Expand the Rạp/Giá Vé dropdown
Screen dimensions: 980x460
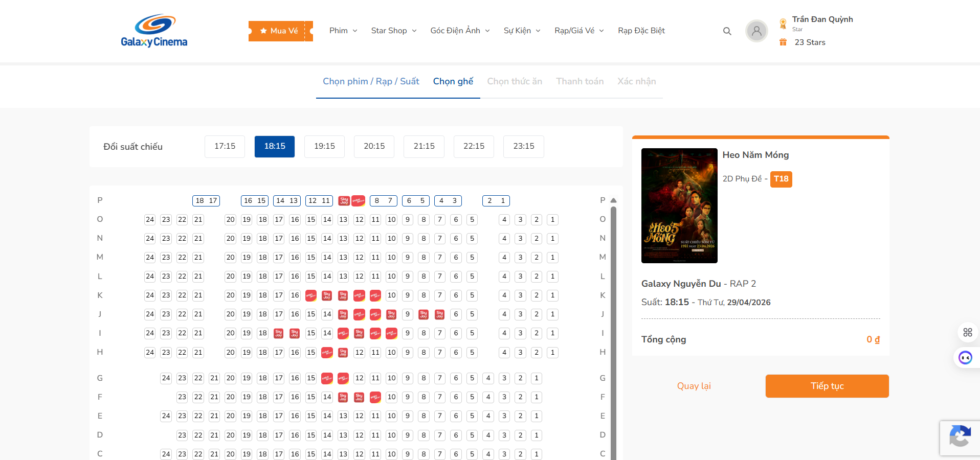click(580, 31)
